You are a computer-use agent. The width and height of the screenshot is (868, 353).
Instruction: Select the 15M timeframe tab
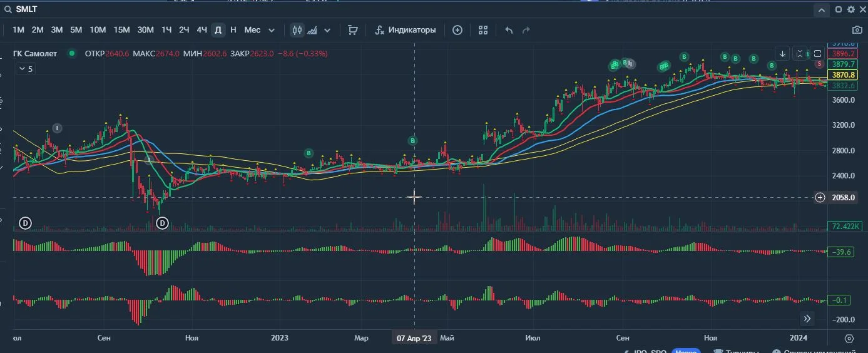click(x=121, y=30)
